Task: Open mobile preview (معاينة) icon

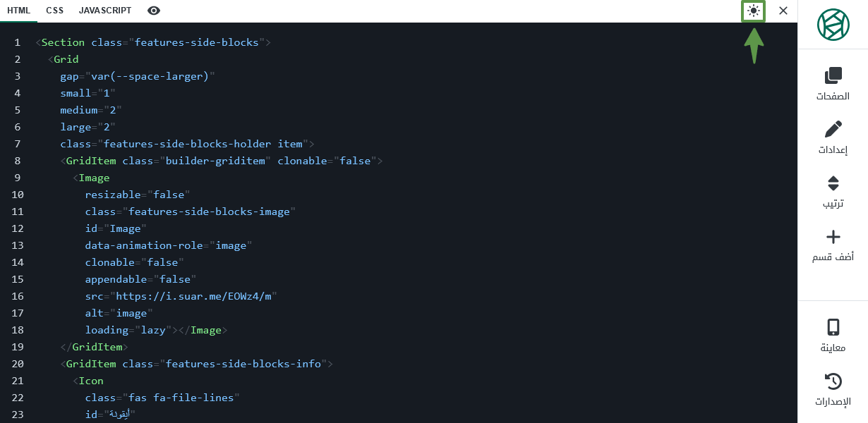Action: [833, 327]
